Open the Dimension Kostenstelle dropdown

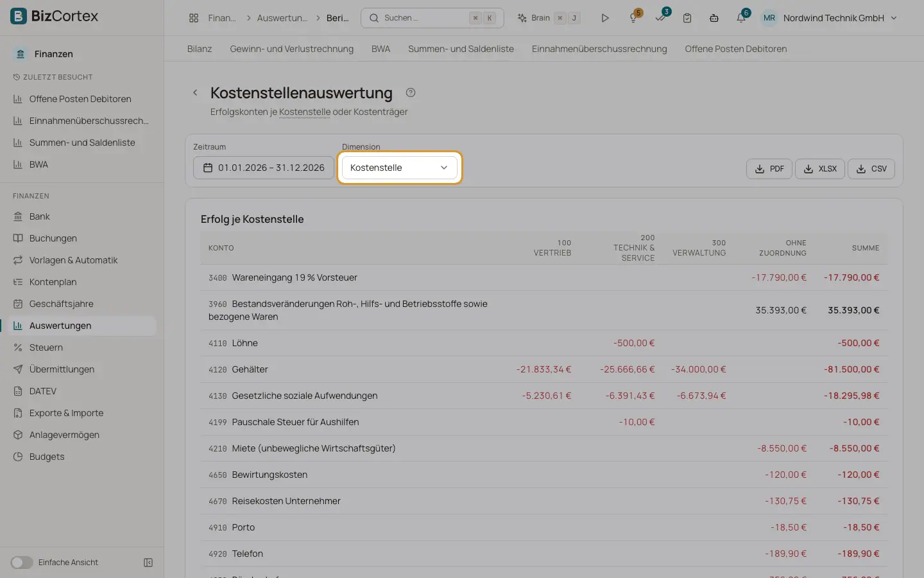399,168
